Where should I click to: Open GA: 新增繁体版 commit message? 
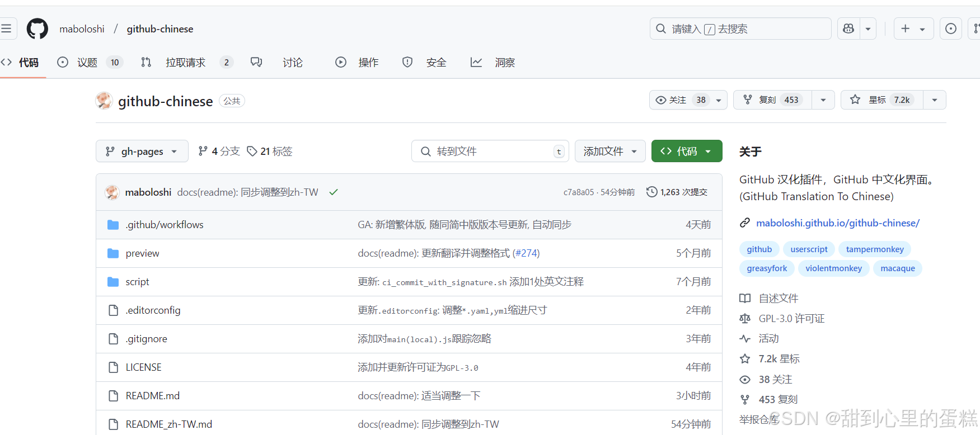pos(465,225)
